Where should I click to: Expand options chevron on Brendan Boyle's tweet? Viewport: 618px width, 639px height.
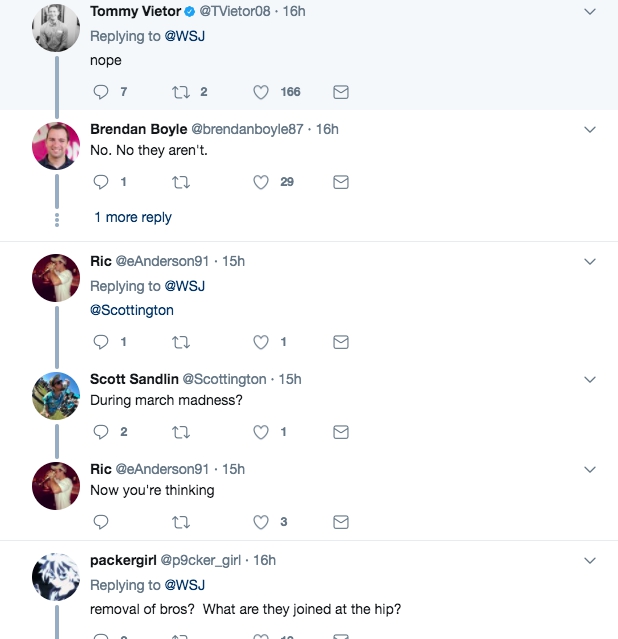click(x=590, y=129)
